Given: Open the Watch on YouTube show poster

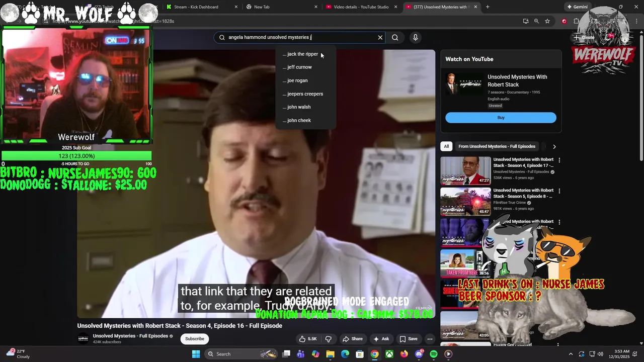Looking at the screenshot, I should point(464,84).
